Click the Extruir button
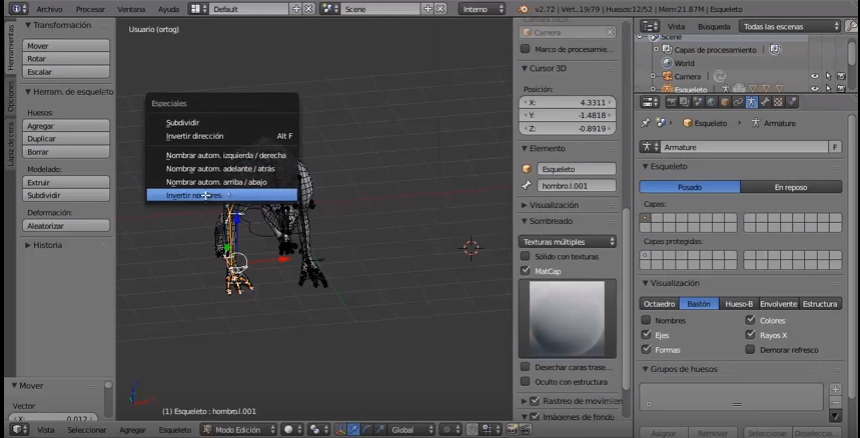The image size is (860, 438). pyautogui.click(x=67, y=183)
